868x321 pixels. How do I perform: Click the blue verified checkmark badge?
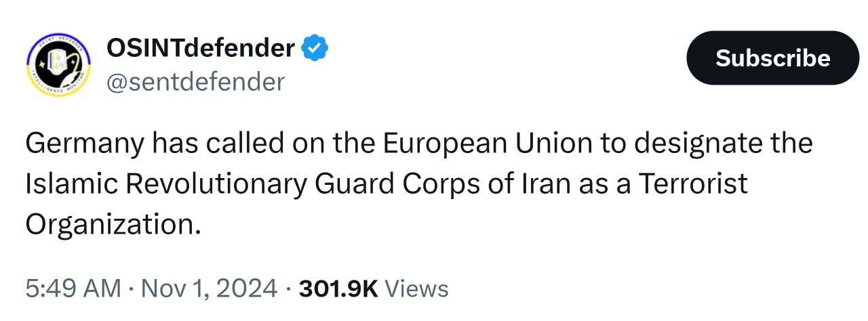pos(315,48)
